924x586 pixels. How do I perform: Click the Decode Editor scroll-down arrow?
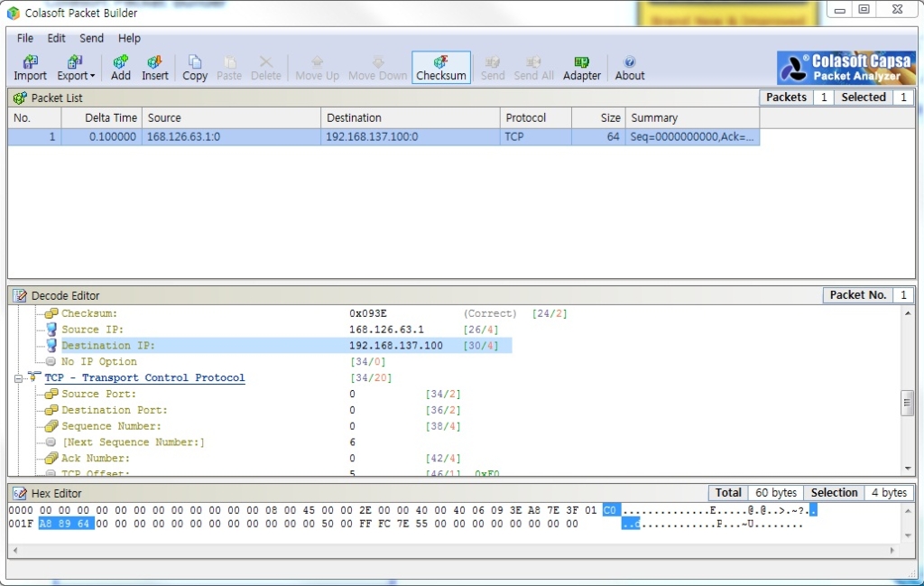coord(908,469)
